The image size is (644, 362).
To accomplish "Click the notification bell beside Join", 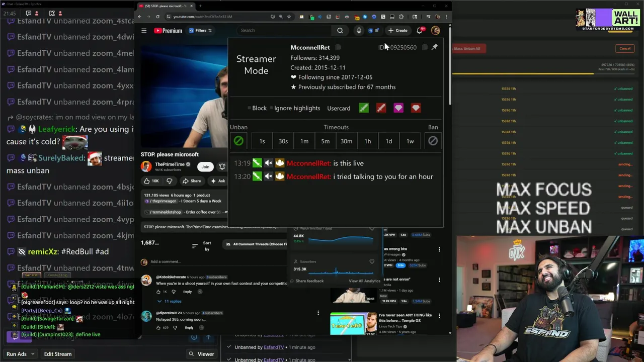I will point(222,167).
